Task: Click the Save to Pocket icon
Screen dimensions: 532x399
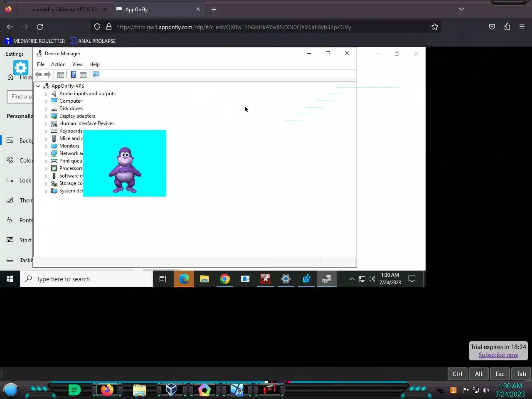Action: pos(492,27)
